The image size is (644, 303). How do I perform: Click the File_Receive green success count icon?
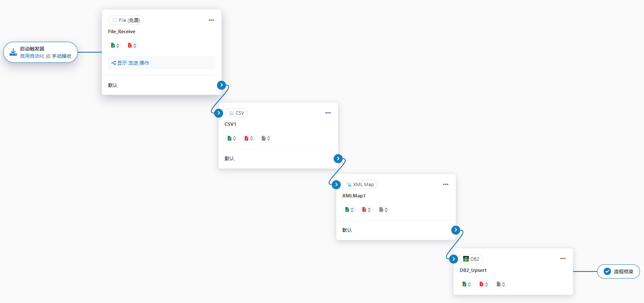(113, 45)
